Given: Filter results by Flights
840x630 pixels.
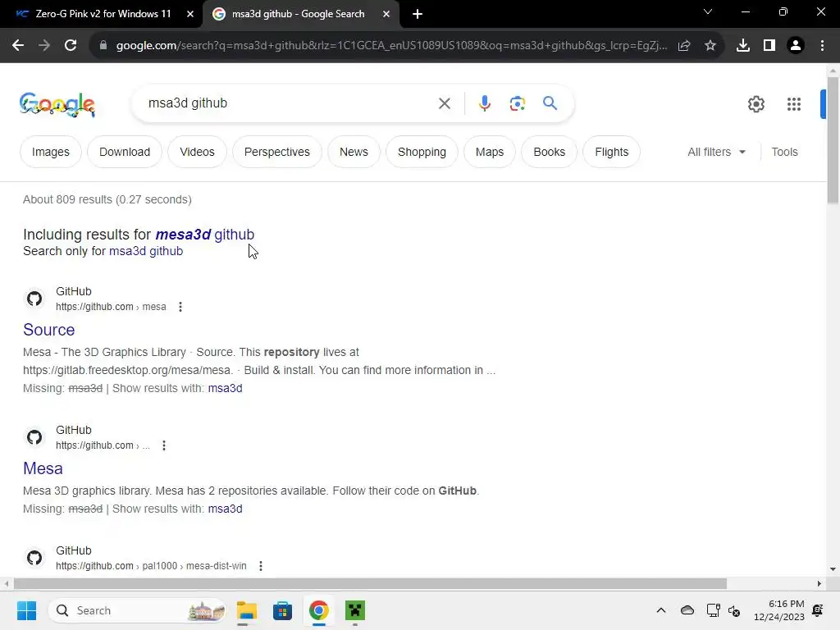Looking at the screenshot, I should [611, 152].
